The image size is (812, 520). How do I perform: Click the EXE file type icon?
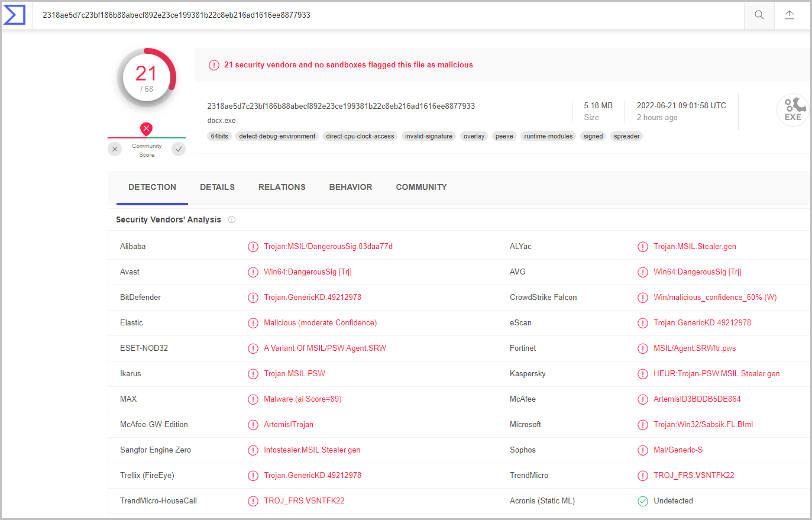[792, 110]
